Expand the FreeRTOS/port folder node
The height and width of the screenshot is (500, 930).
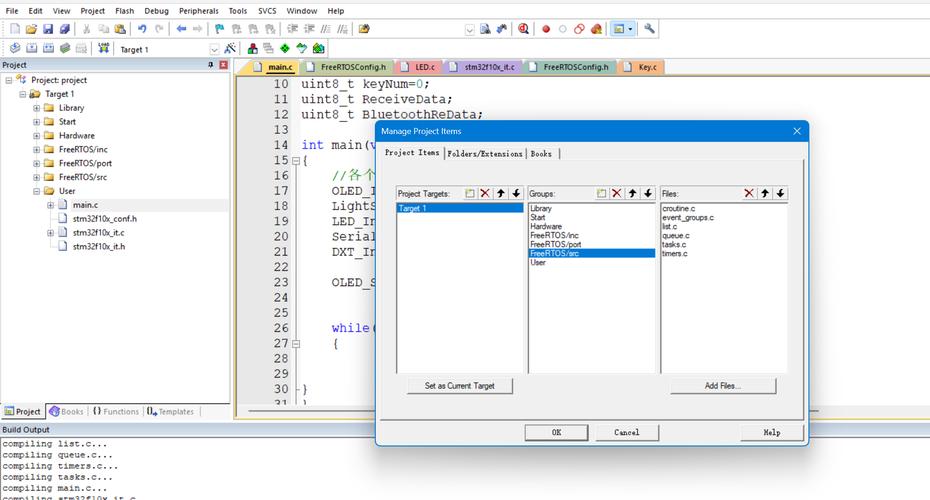(36, 163)
